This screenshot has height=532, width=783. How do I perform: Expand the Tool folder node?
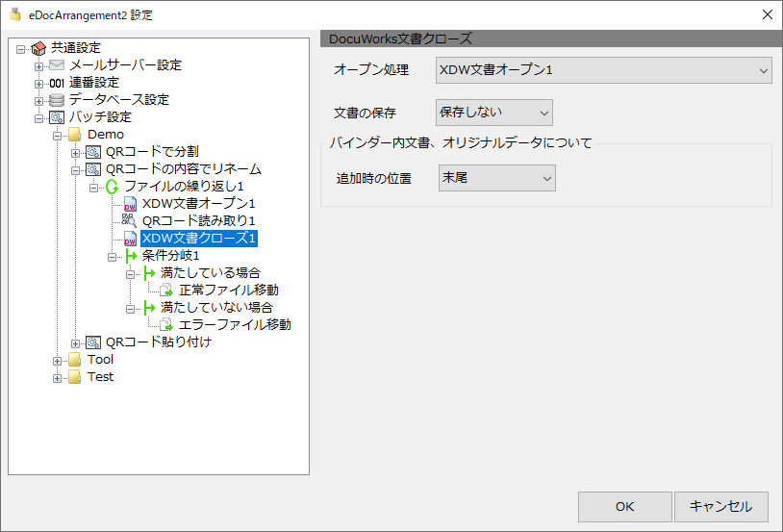(x=57, y=361)
